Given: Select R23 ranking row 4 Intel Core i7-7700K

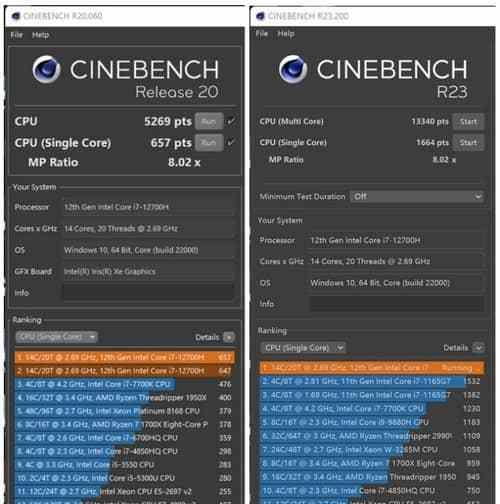Looking at the screenshot, I should (372, 409).
